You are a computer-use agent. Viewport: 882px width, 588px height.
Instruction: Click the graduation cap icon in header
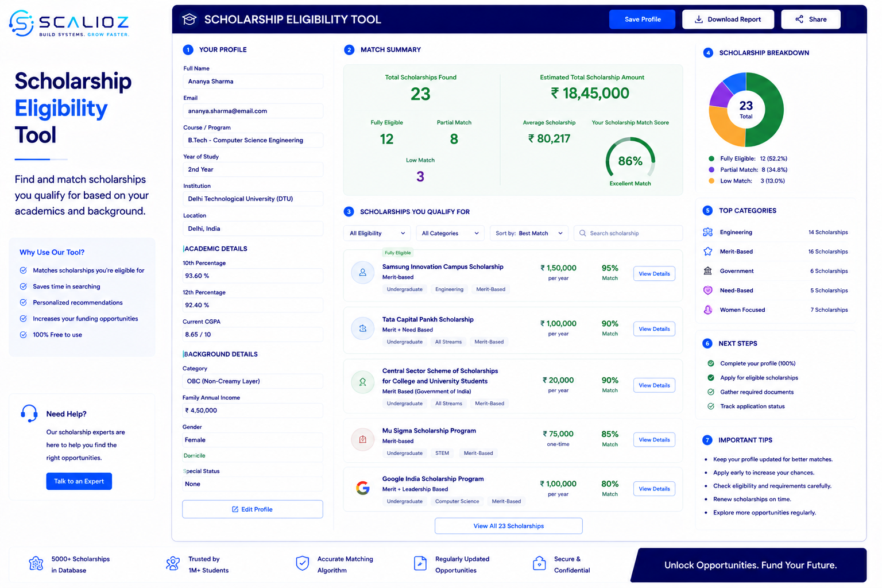coord(189,20)
